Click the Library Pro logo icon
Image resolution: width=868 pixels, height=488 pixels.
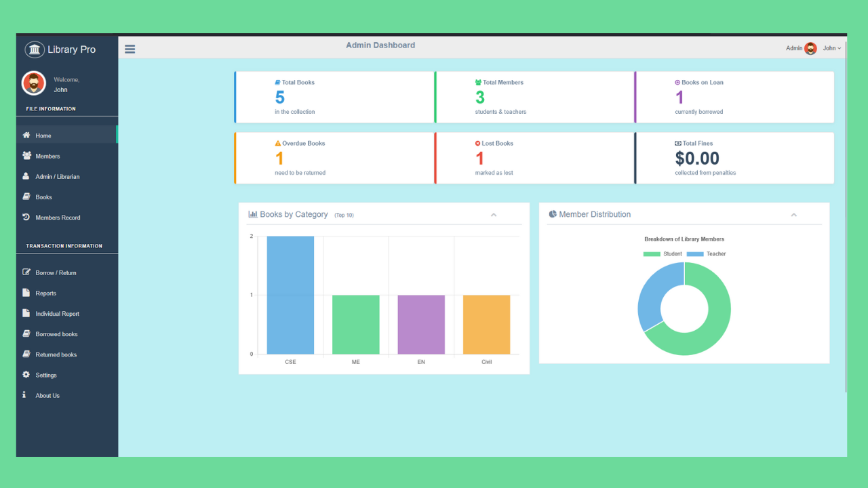(x=34, y=49)
